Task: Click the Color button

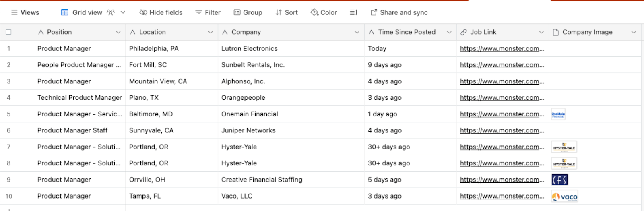Action: (x=324, y=12)
